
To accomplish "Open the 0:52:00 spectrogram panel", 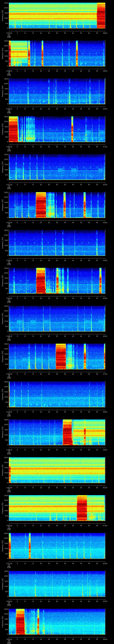I will [x=57, y=584].
